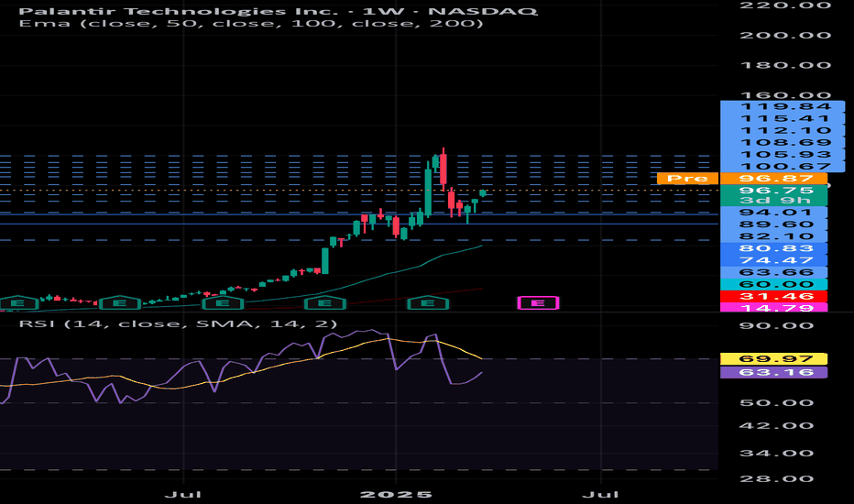Select the 115.41 price level label
Screen dimensions: 854x504
(x=783, y=119)
